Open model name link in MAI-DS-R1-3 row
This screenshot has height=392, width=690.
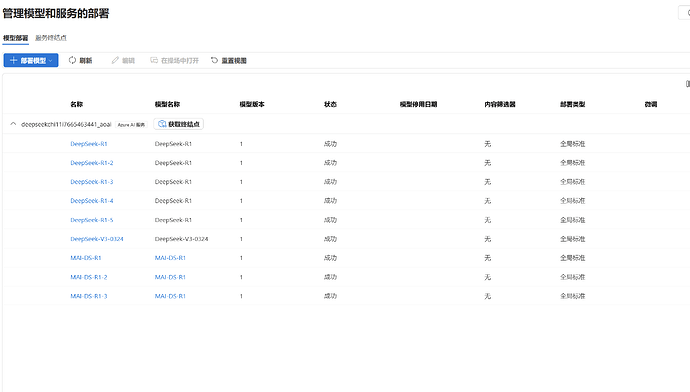click(x=170, y=296)
